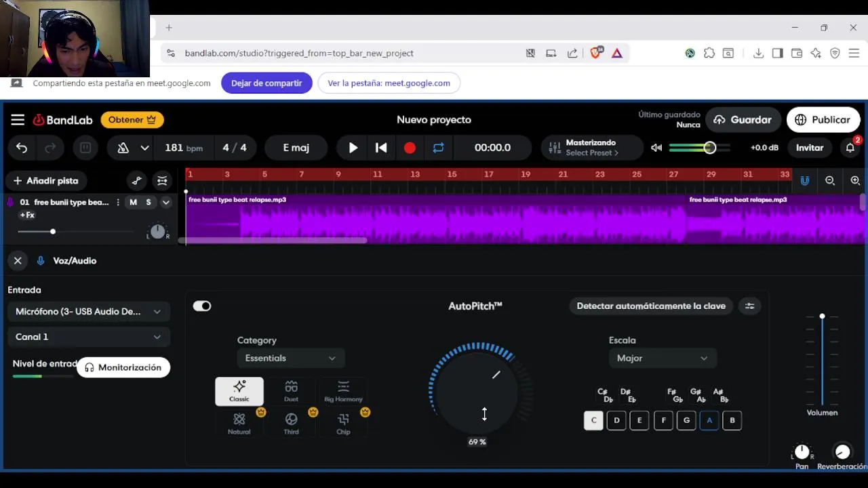Mute track 01 with the M button
This screenshot has width=868, height=488.
point(133,203)
